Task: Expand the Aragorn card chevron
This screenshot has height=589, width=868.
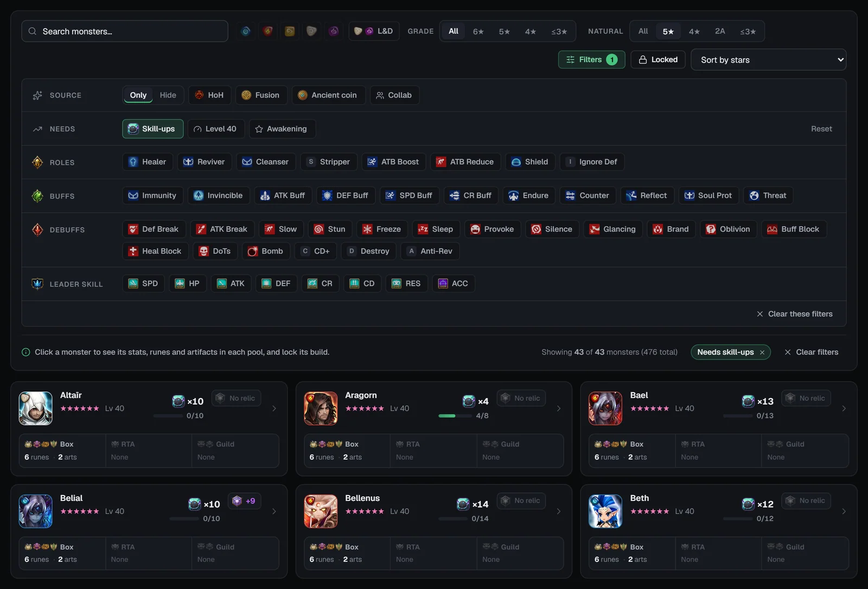Action: pyautogui.click(x=559, y=408)
